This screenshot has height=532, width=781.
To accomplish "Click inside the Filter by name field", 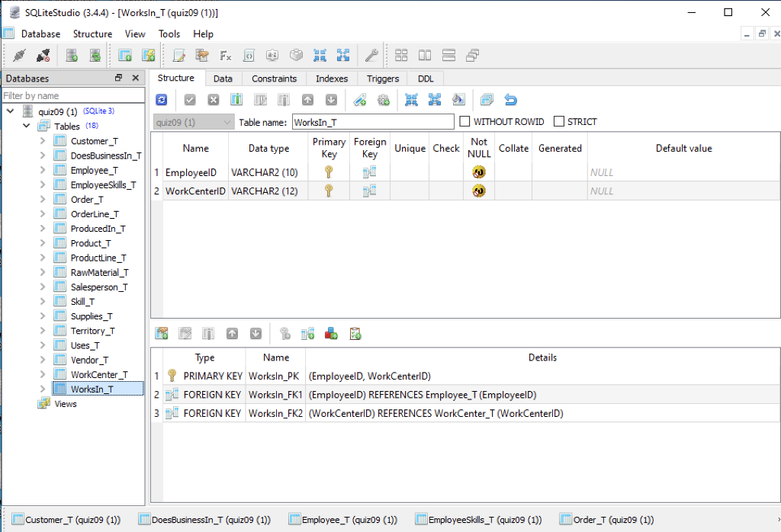I will point(72,95).
